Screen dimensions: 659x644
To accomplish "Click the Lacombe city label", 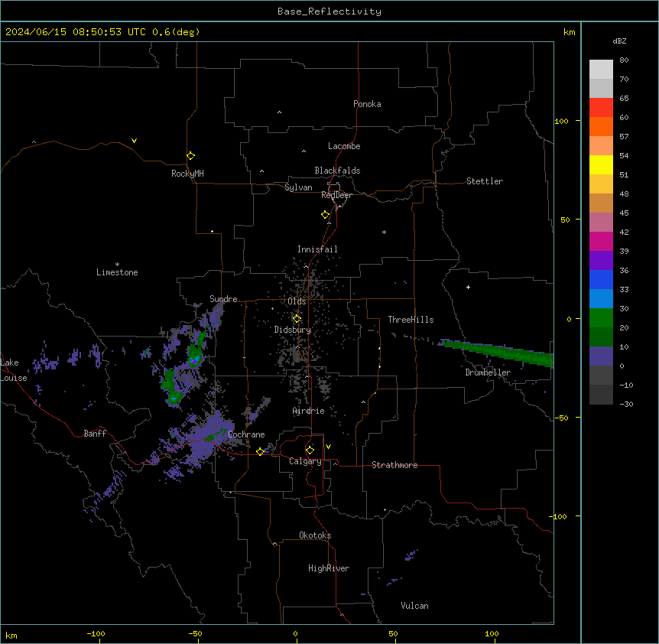I will click(344, 146).
